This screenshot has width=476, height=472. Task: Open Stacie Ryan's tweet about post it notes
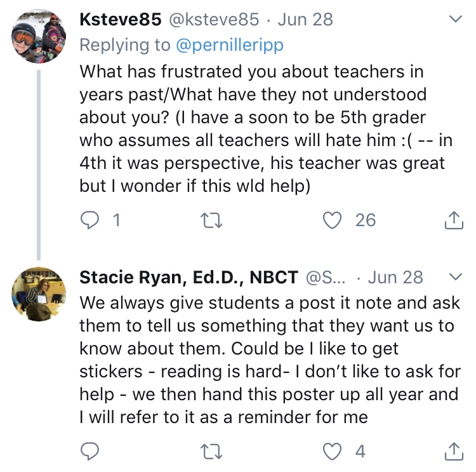267,360
